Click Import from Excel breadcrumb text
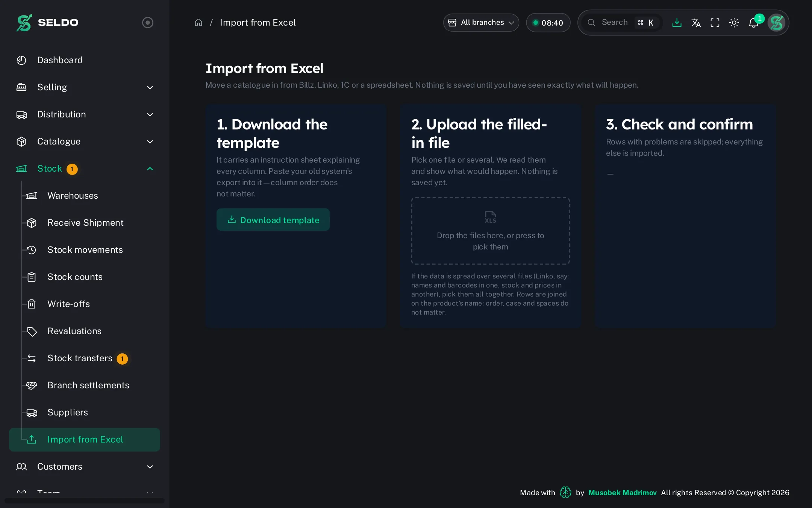The width and height of the screenshot is (812, 508). (258, 23)
